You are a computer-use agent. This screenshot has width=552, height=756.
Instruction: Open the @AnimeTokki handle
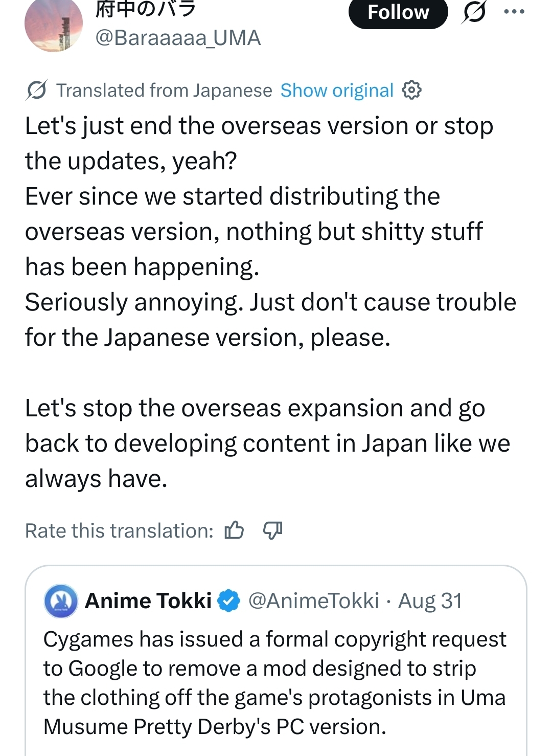point(314,601)
